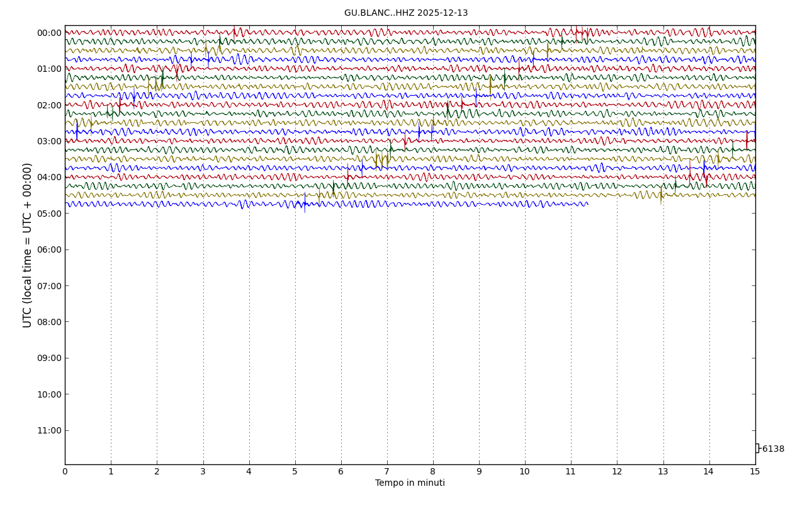This screenshot has height=516, width=812.
Task: Click the 00:00 hour label
Action: pyautogui.click(x=49, y=33)
